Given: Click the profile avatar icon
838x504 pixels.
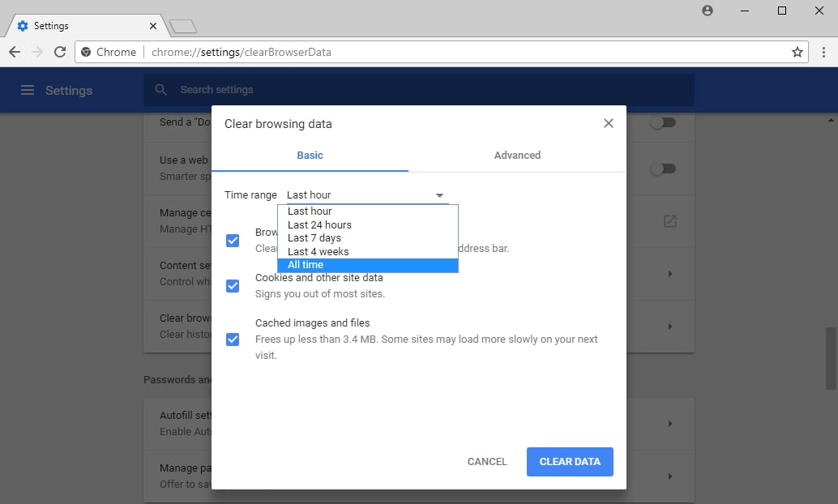Looking at the screenshot, I should pos(707,11).
